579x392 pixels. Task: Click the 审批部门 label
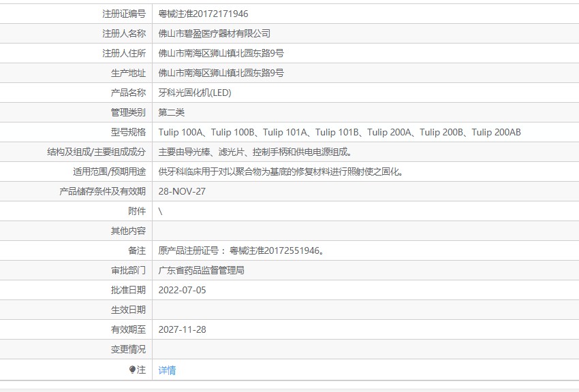129,270
